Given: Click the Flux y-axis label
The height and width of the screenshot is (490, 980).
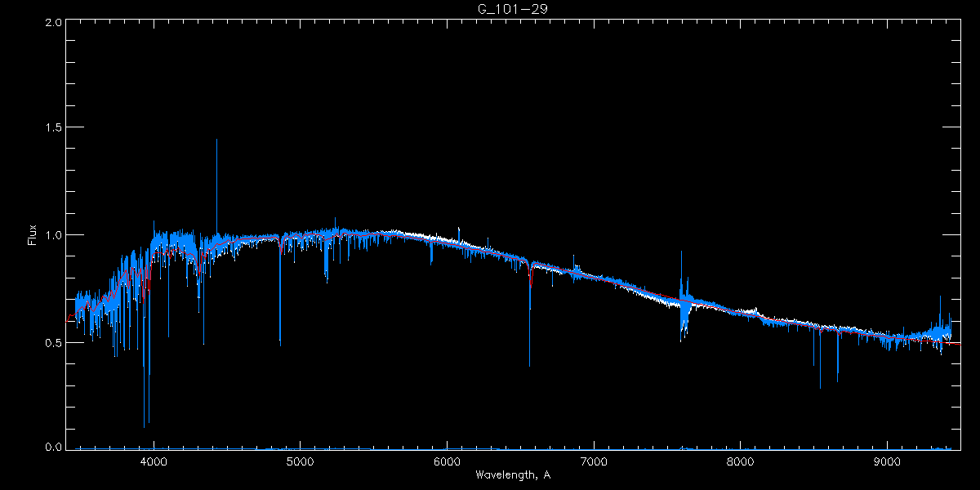Looking at the screenshot, I should (32, 235).
